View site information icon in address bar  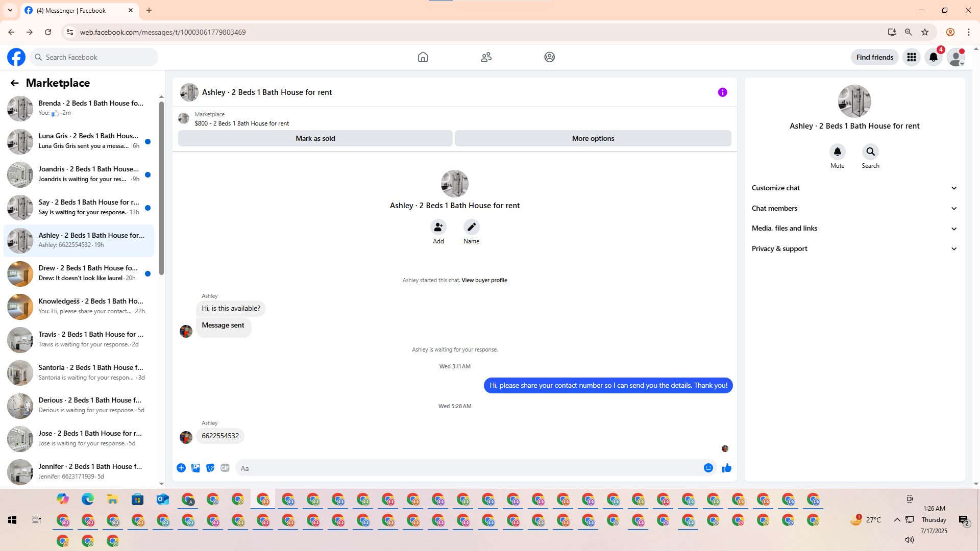(70, 32)
